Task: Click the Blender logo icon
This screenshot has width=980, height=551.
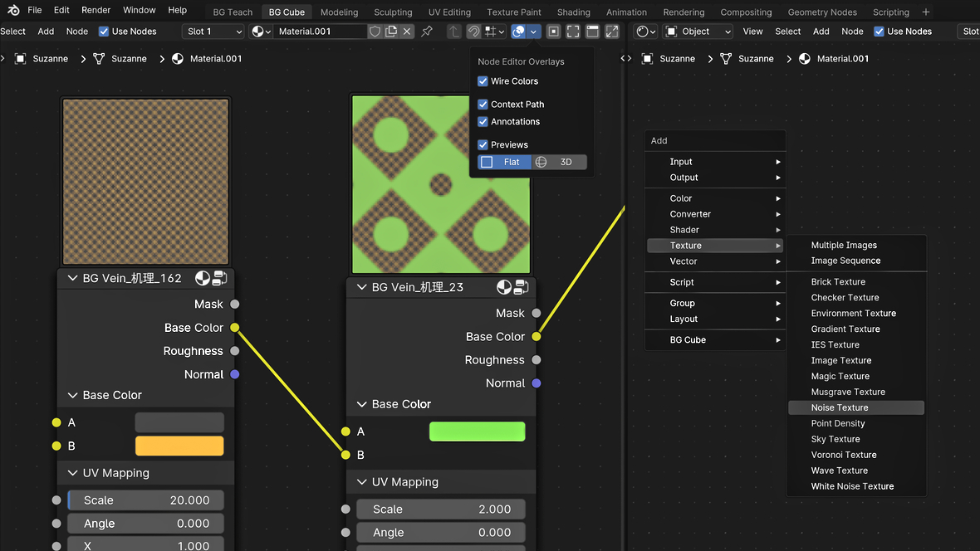Action: point(13,11)
